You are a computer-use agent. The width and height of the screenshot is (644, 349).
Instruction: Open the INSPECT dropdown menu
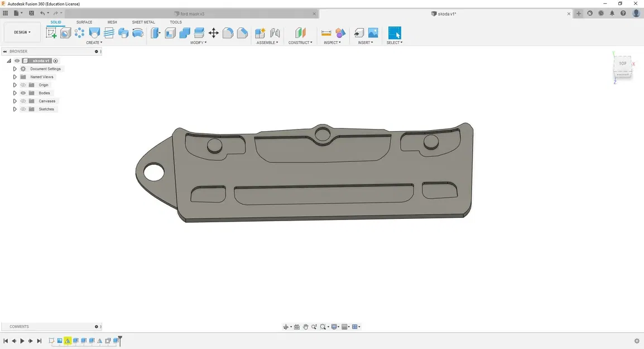point(332,43)
